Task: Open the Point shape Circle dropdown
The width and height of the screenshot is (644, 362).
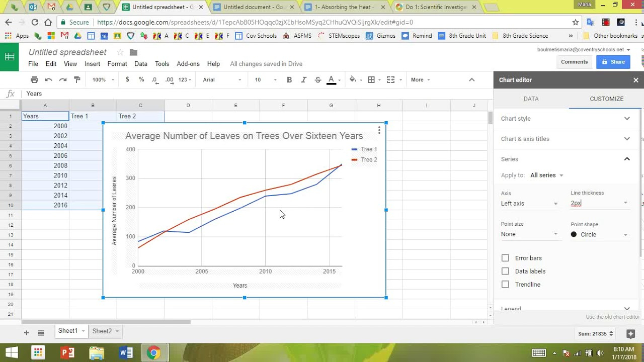Action: click(599, 234)
